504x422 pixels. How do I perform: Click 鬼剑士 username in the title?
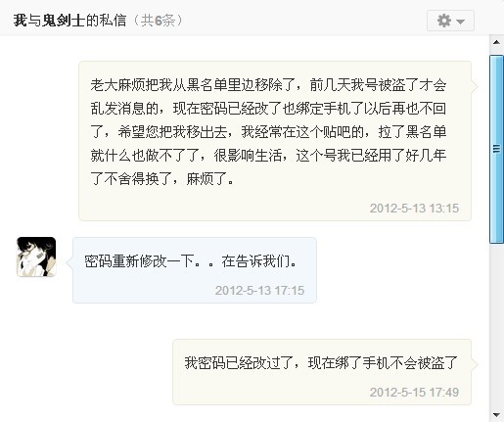click(x=64, y=21)
